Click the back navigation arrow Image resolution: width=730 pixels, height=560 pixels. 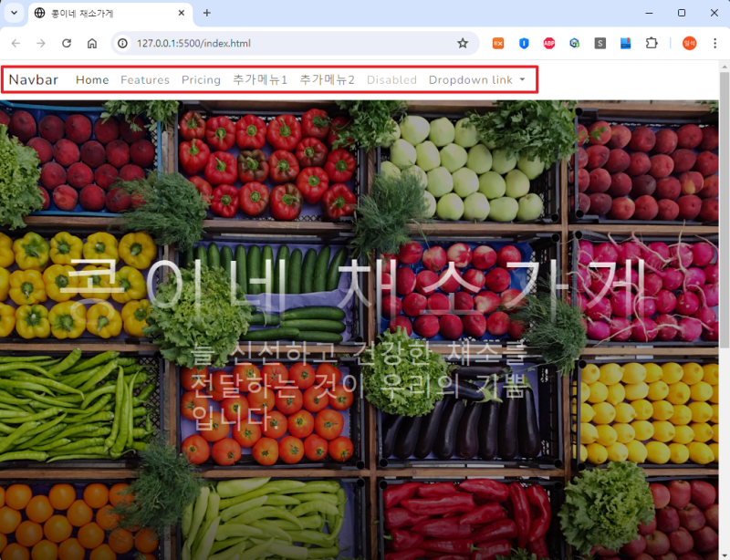(16, 43)
